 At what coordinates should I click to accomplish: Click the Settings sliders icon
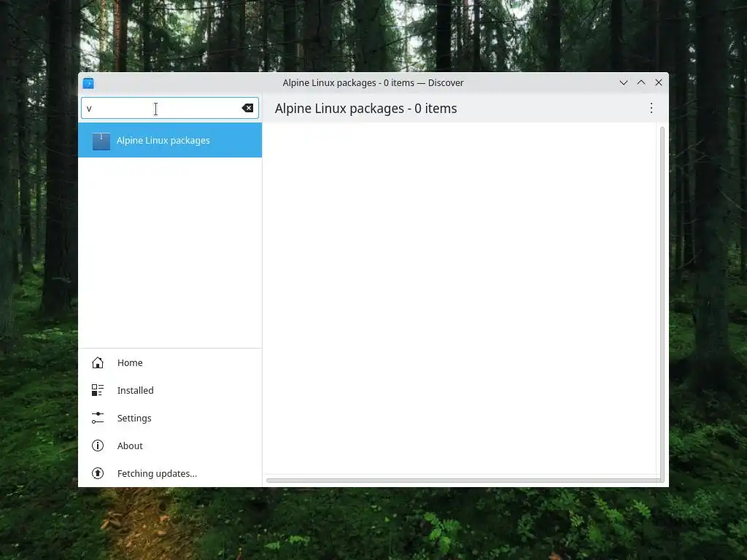pos(98,418)
